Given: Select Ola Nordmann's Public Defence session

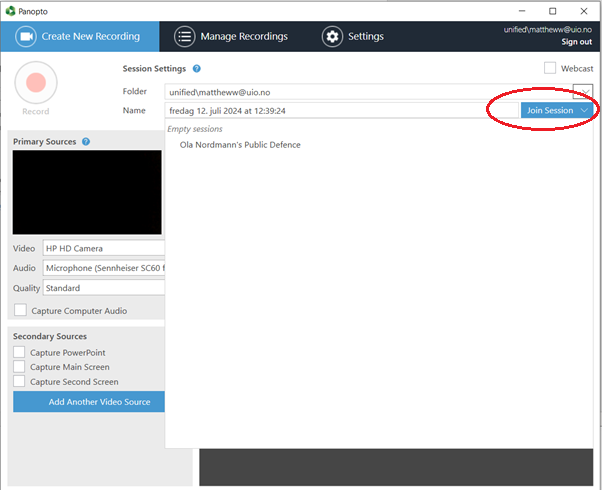Looking at the screenshot, I should point(240,145).
